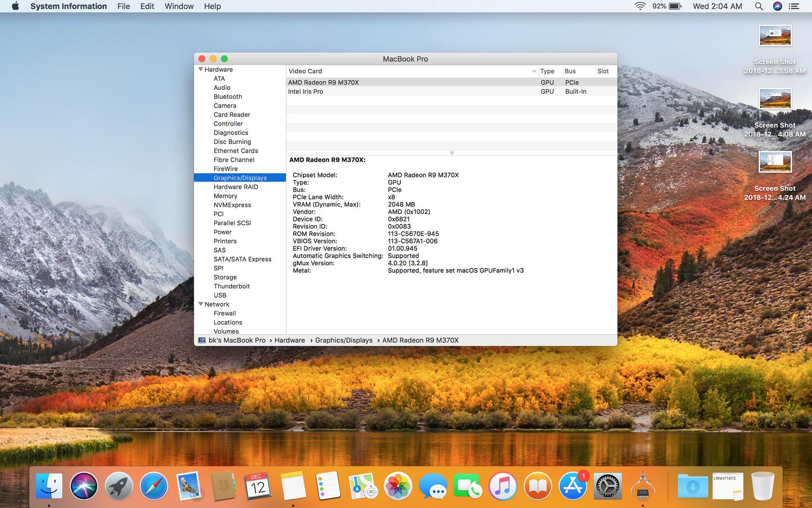The width and height of the screenshot is (812, 508).
Task: Open Launchpad rocket icon in dock
Action: (x=118, y=486)
